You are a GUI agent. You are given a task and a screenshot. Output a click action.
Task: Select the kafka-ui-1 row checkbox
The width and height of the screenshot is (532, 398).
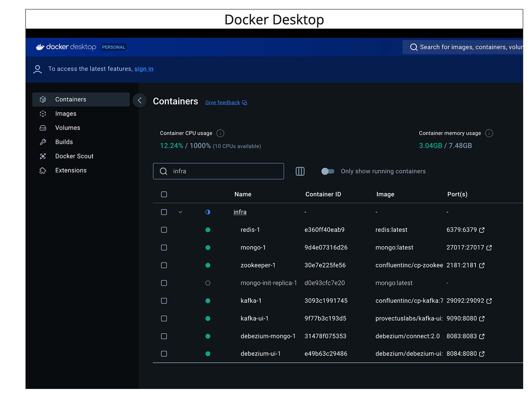[x=164, y=319]
